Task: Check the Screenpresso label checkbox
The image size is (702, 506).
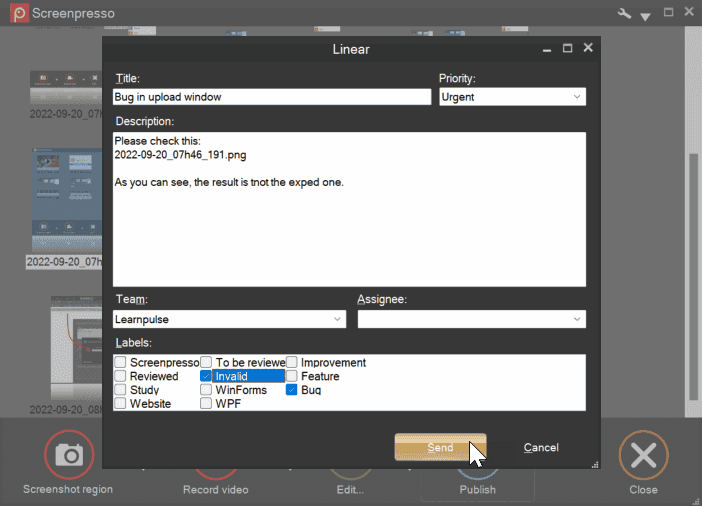Action: pos(120,363)
